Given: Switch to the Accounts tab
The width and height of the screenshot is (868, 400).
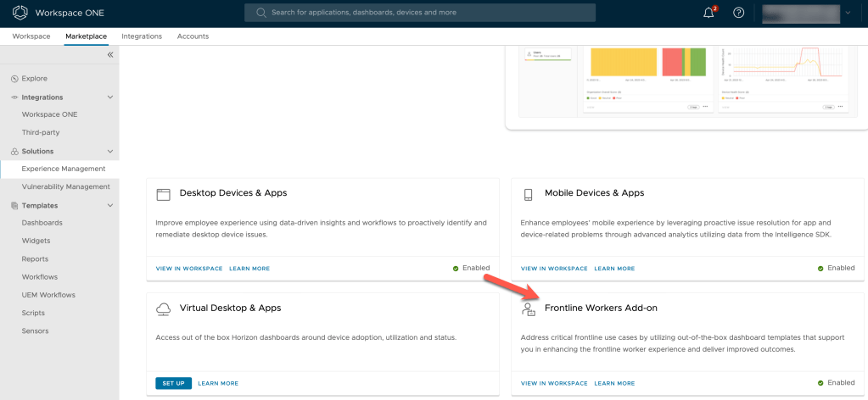Looking at the screenshot, I should coord(193,36).
